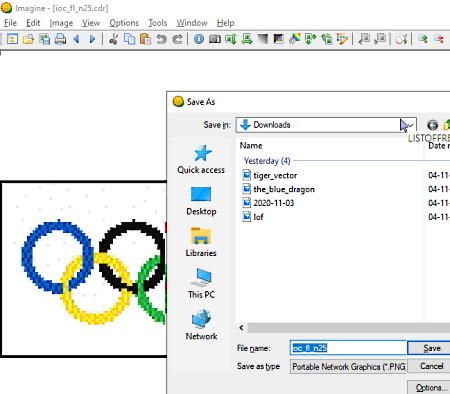Screen dimensions: 450x394
Task: Click the blue image information icon
Action: (199, 39)
